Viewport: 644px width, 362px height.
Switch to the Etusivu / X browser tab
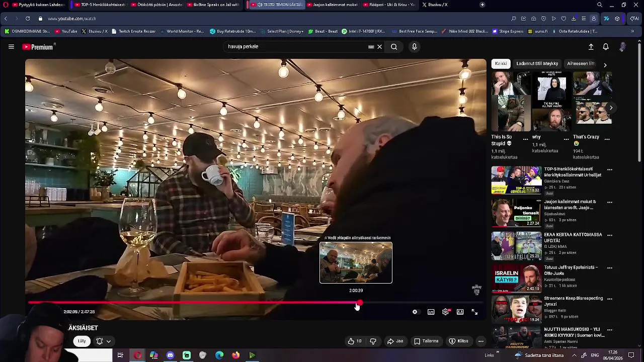coord(435,5)
